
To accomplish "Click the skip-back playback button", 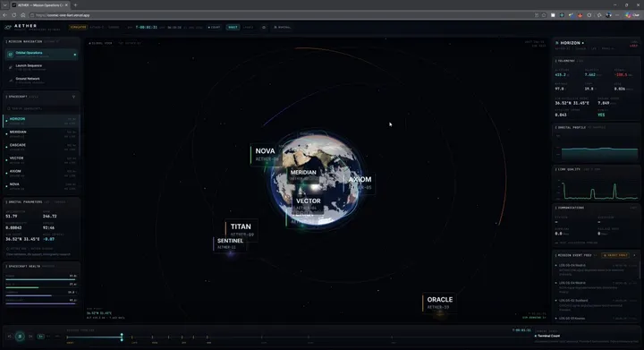I will pyautogui.click(x=10, y=336).
